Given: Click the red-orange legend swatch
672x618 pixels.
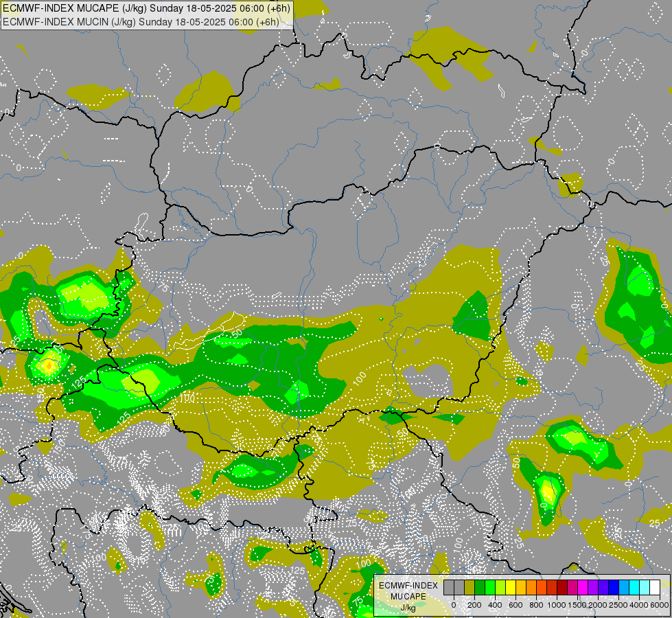Looking at the screenshot, I should pos(542,588).
